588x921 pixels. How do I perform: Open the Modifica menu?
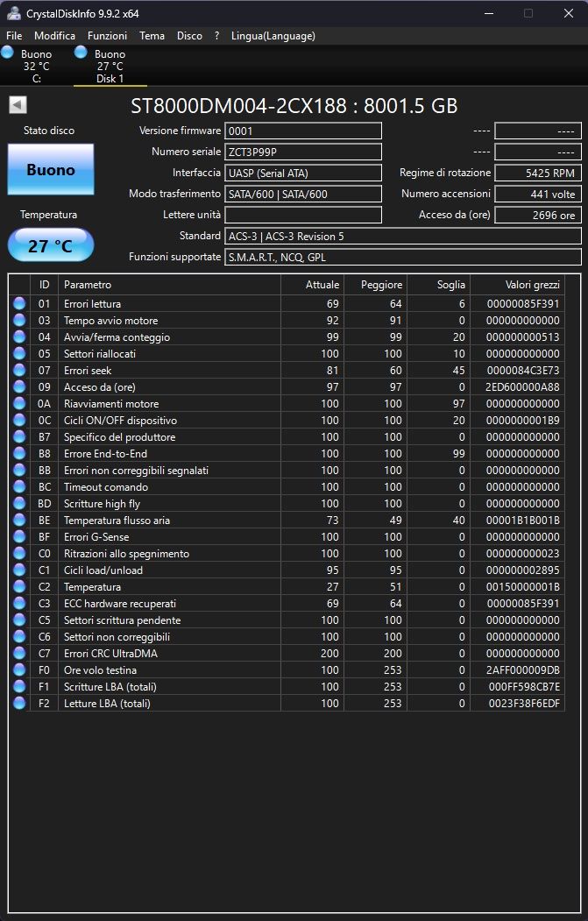pos(54,36)
